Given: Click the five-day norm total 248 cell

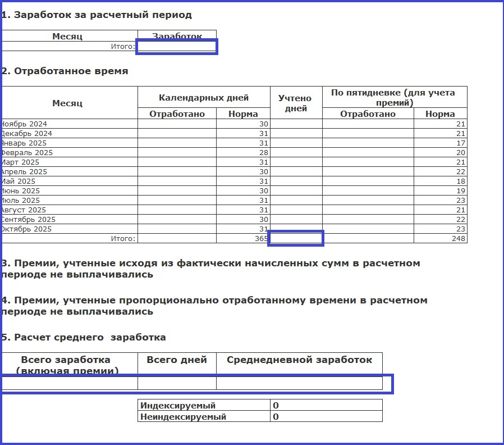Looking at the screenshot, I should (x=440, y=238).
